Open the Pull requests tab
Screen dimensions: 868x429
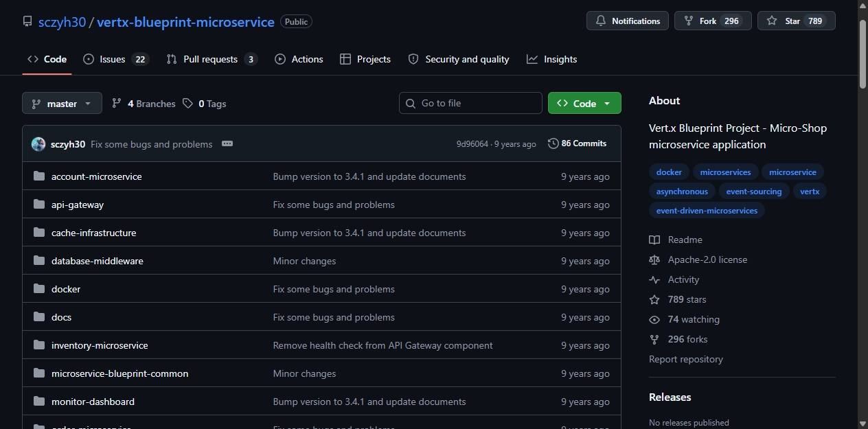click(x=212, y=59)
